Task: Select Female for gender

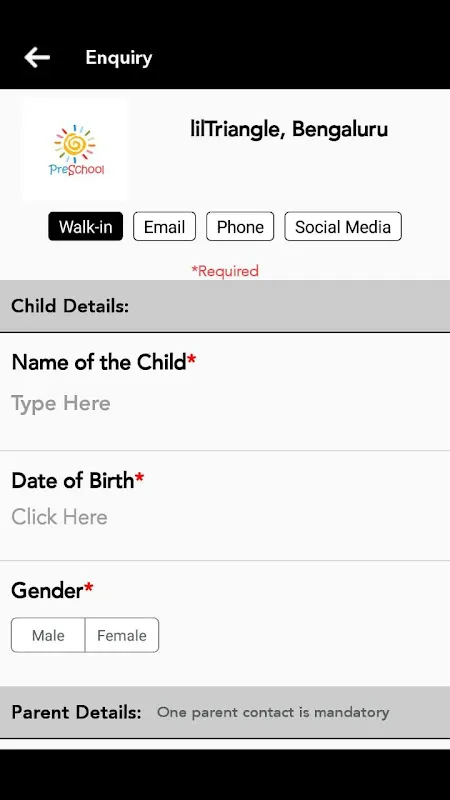Action: (122, 635)
